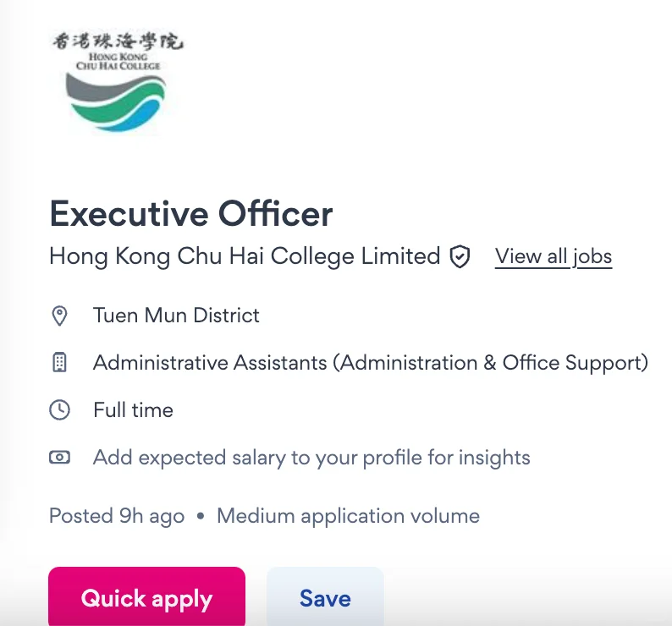Click the clock work-type icon

point(59,410)
